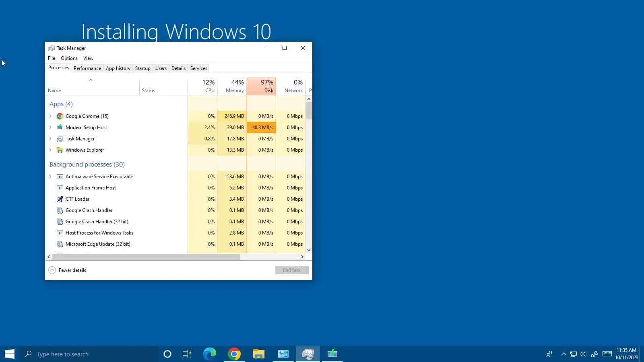Click the Type here to search box
Image resolution: width=644 pixels, height=362 pixels.
click(89, 354)
